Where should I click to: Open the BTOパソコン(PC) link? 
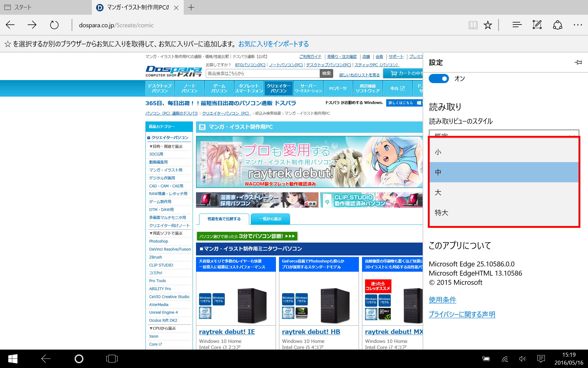pos(250,65)
